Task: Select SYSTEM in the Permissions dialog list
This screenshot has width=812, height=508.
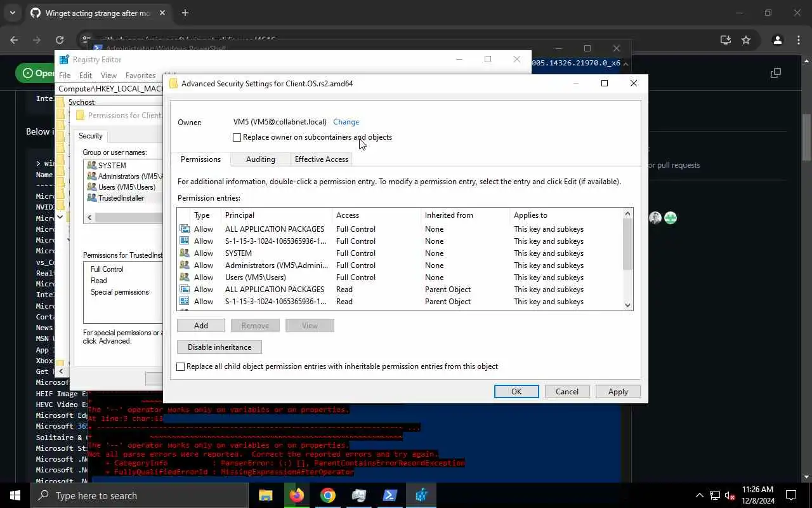Action: tap(112, 166)
